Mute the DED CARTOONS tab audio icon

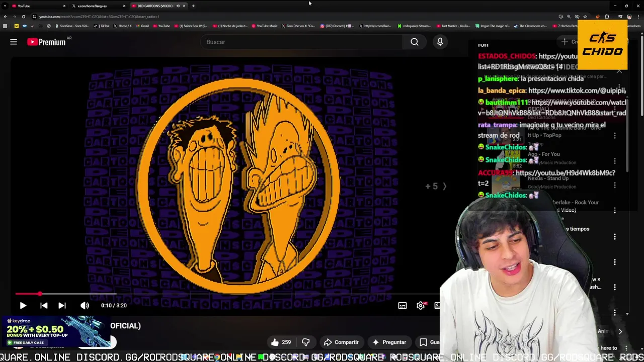178,6
